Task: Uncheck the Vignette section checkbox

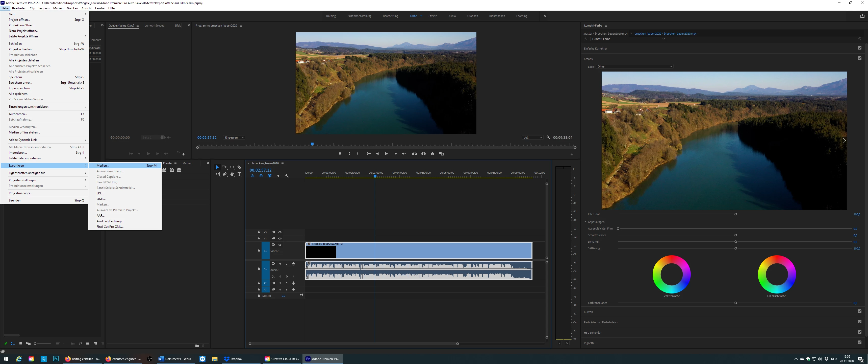Action: coord(859,343)
